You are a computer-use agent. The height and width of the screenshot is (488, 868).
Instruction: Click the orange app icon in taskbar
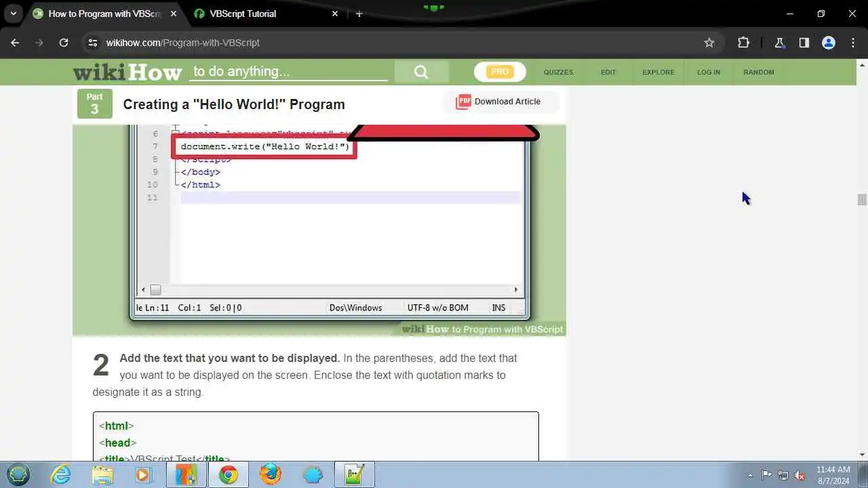point(186,474)
